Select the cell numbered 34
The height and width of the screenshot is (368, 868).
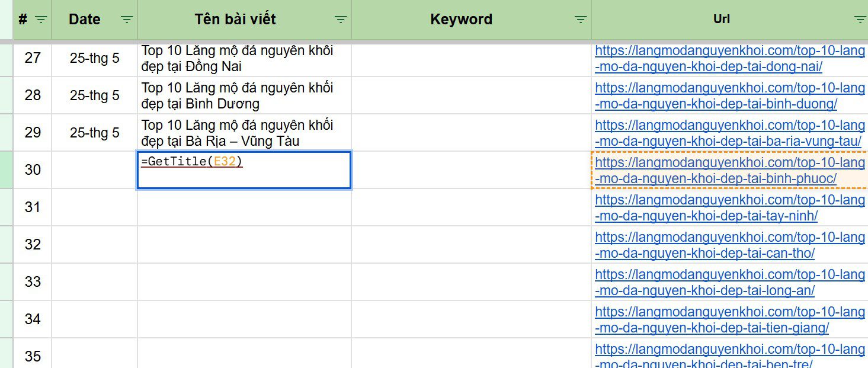pyautogui.click(x=32, y=319)
